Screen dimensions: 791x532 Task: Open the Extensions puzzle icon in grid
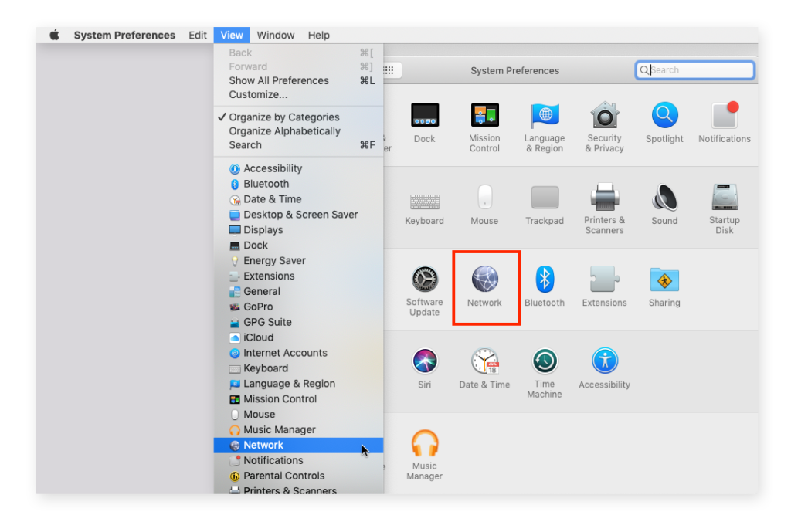pyautogui.click(x=604, y=279)
